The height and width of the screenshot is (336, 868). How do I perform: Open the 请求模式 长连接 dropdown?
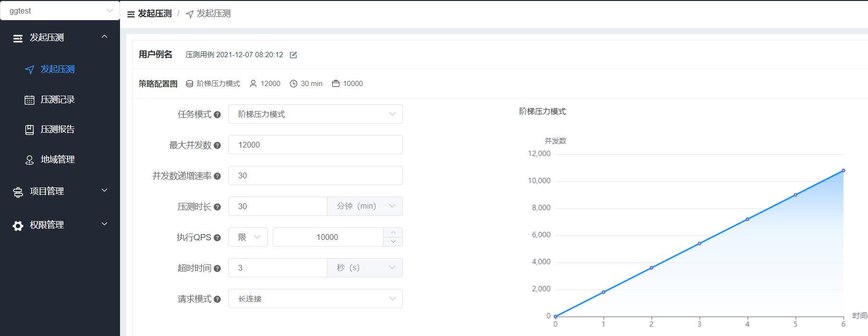(315, 299)
